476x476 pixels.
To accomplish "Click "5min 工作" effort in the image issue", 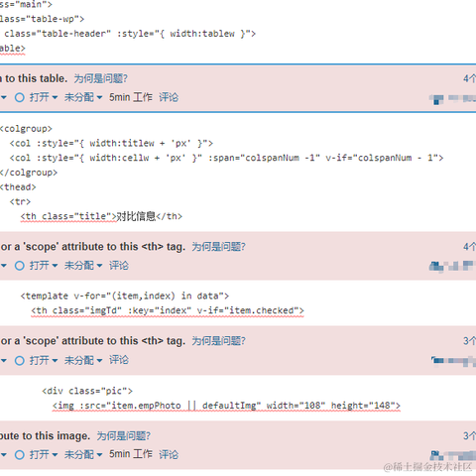I will click(131, 455).
